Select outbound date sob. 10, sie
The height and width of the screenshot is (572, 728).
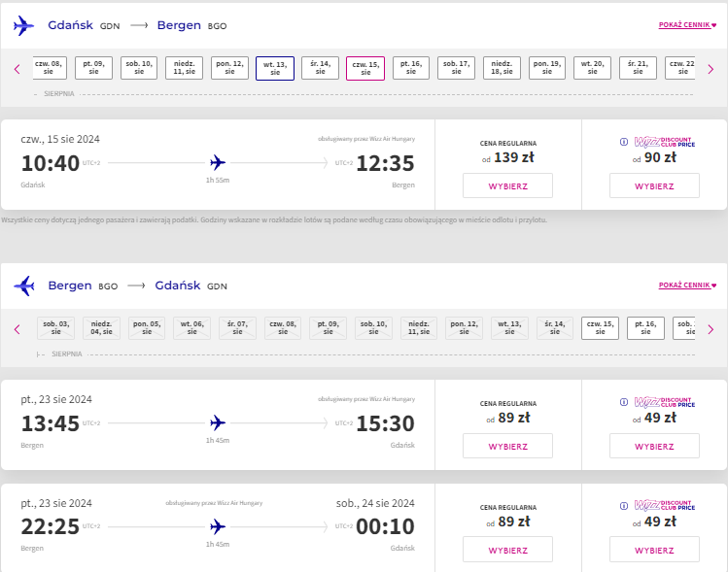[139, 68]
